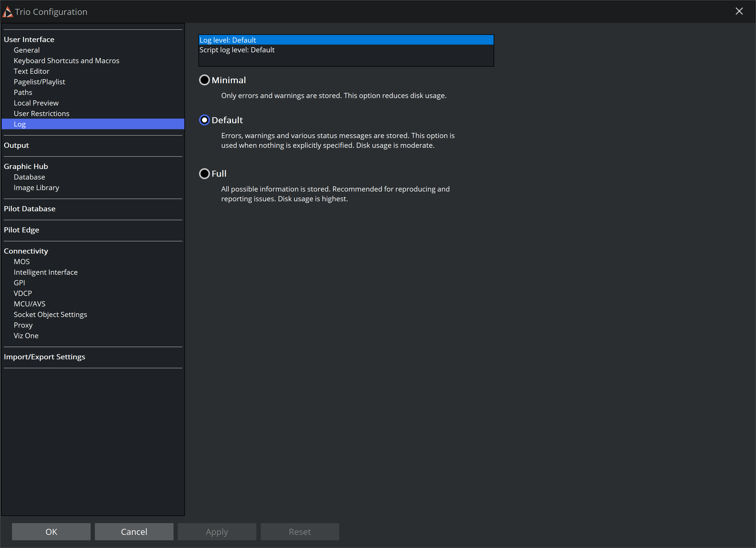
Task: Open Intelligent Interface settings
Action: tap(46, 272)
